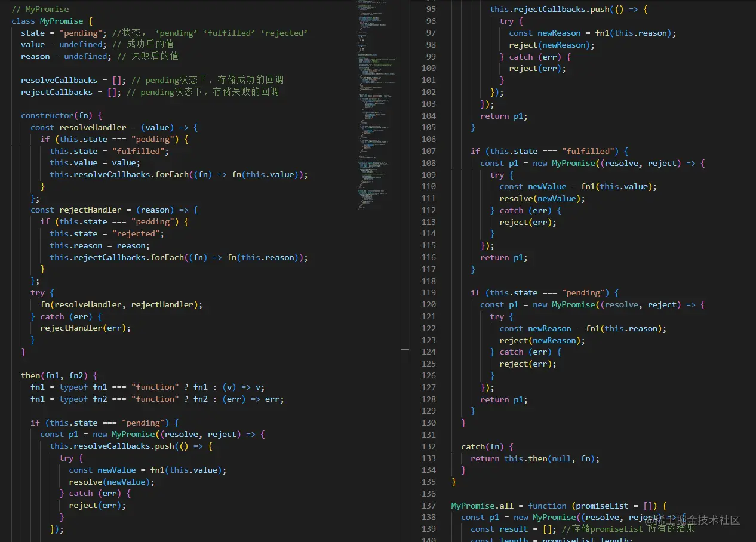Screen dimensions: 756x542
Task: Click the this.state = "fulfilled" line
Action: 109,151
